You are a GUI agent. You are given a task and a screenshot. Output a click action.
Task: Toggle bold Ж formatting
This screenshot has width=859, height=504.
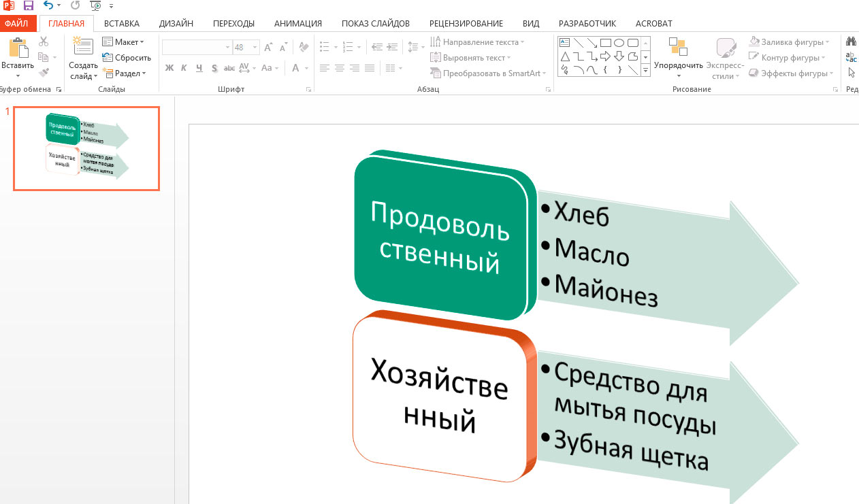click(169, 68)
